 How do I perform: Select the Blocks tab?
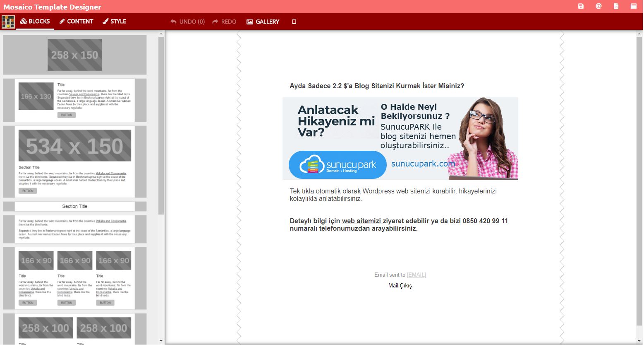[35, 22]
